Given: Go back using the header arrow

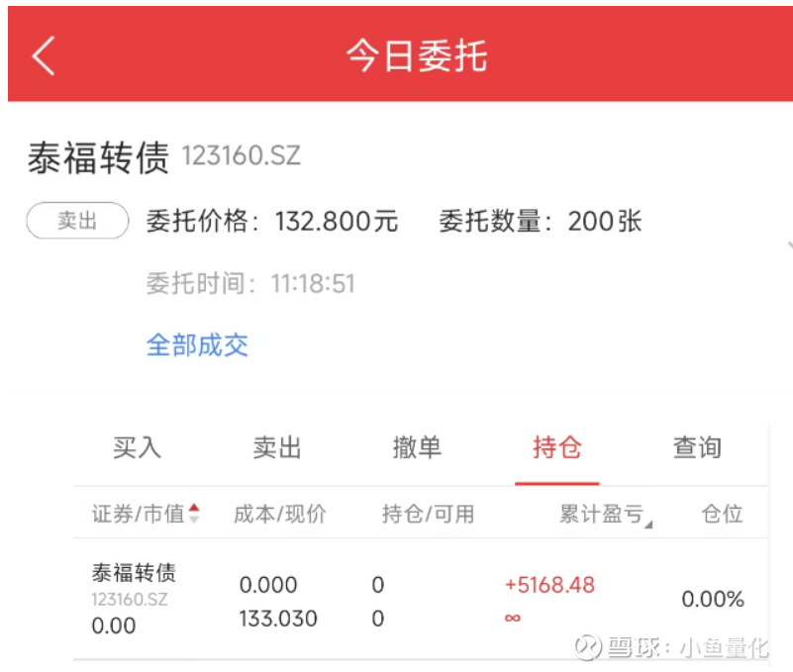Looking at the screenshot, I should pyautogui.click(x=44, y=55).
